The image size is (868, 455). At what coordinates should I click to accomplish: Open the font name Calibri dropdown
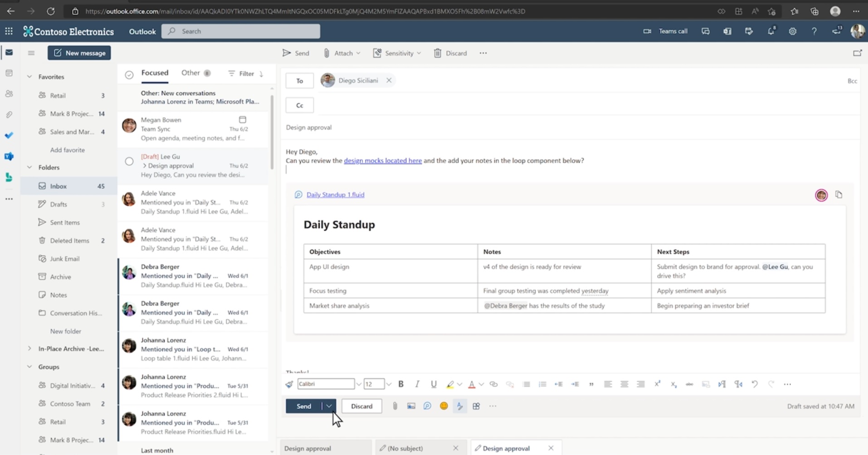pos(358,384)
